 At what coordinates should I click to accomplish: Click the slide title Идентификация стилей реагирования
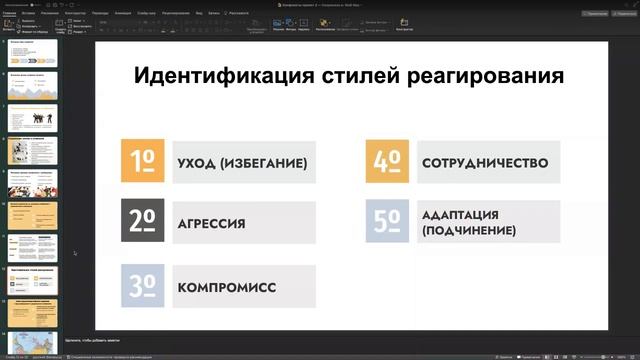(x=349, y=76)
